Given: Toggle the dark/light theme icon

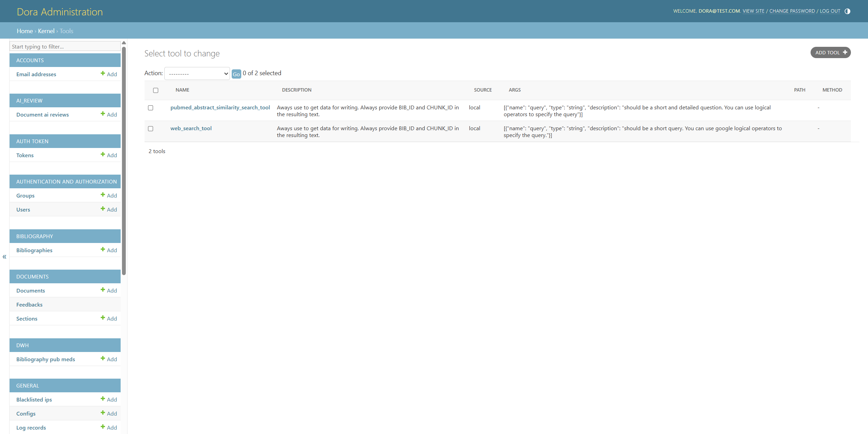Looking at the screenshot, I should coord(847,11).
